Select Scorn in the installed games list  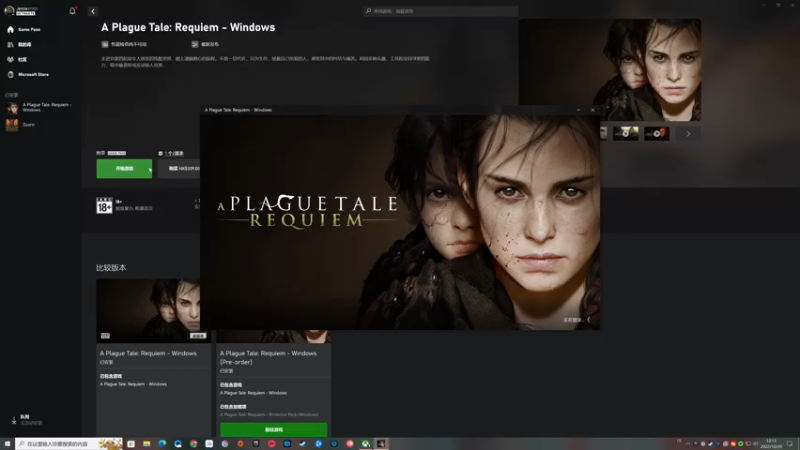click(x=20, y=124)
